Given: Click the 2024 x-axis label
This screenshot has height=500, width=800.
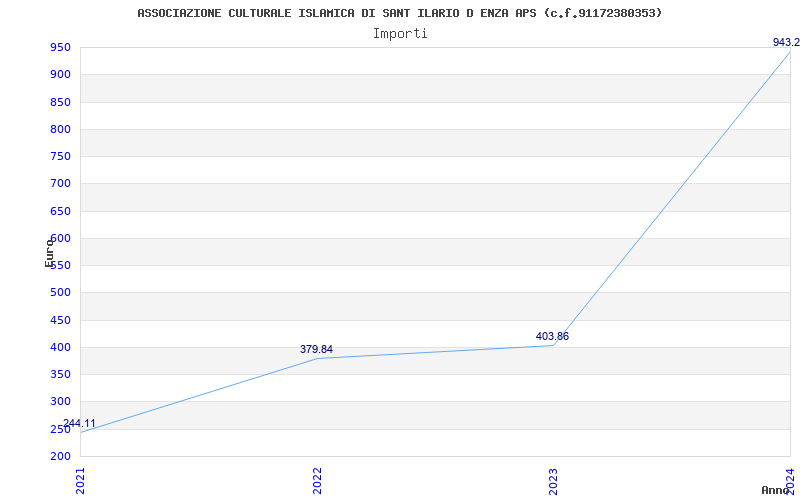Looking at the screenshot, I should click(x=790, y=481).
